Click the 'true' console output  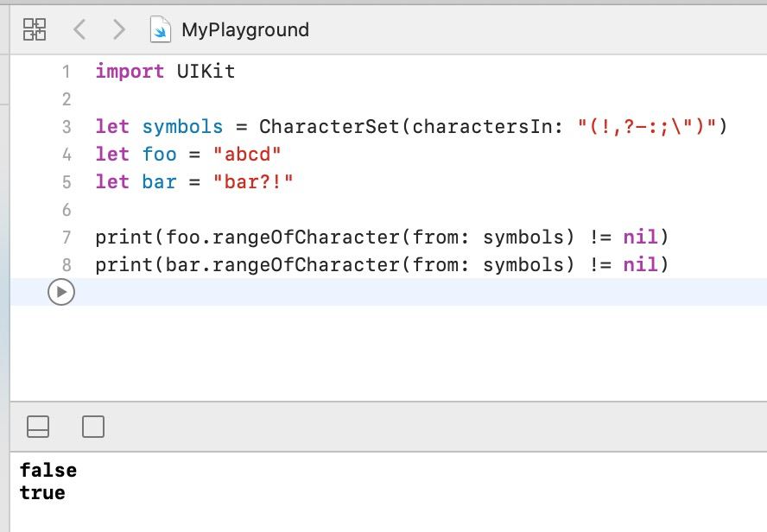tap(42, 492)
